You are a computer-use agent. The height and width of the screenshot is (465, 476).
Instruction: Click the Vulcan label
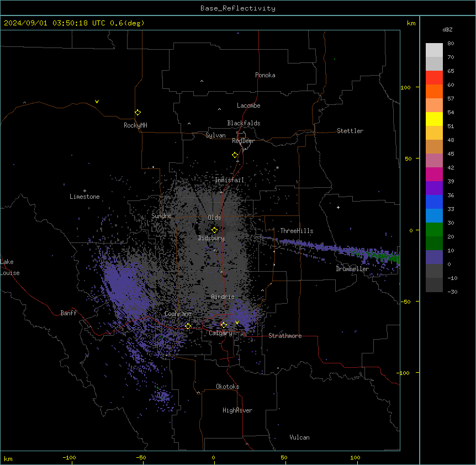coord(299,437)
